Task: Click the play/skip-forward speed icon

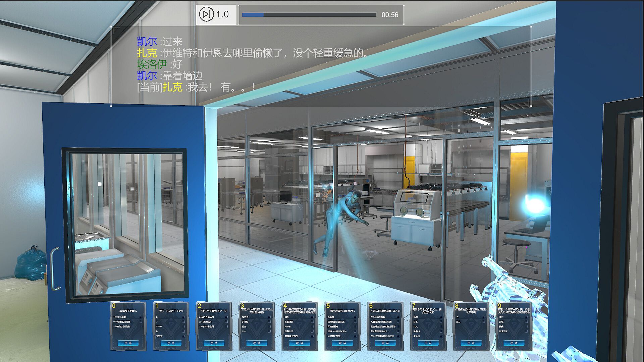Action: 206,14
